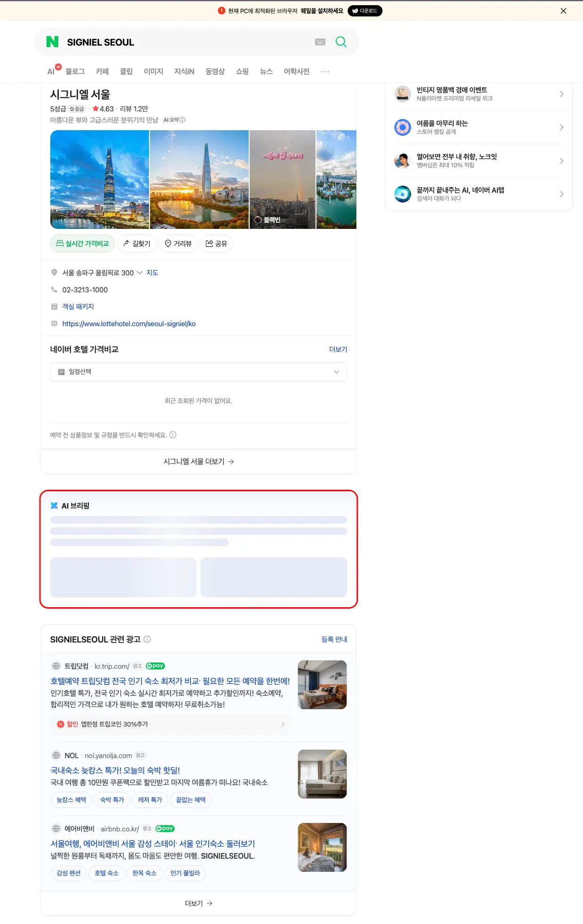Image resolution: width=583 pixels, height=924 pixels.
Task: Click the AI summary info icon
Action: [182, 120]
